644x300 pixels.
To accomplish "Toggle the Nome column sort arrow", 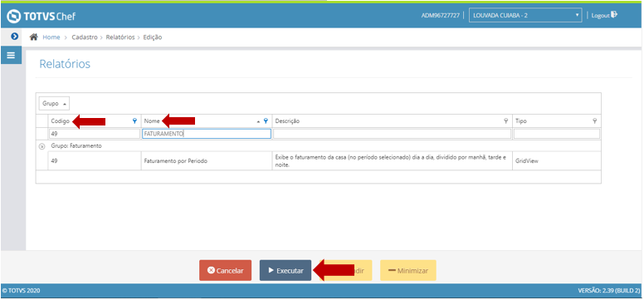I will point(258,121).
